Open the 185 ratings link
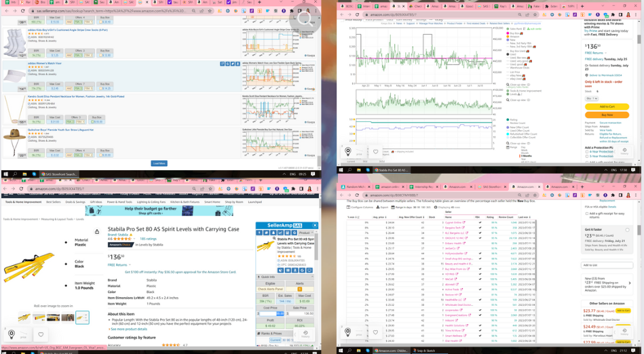 [x=148, y=239]
